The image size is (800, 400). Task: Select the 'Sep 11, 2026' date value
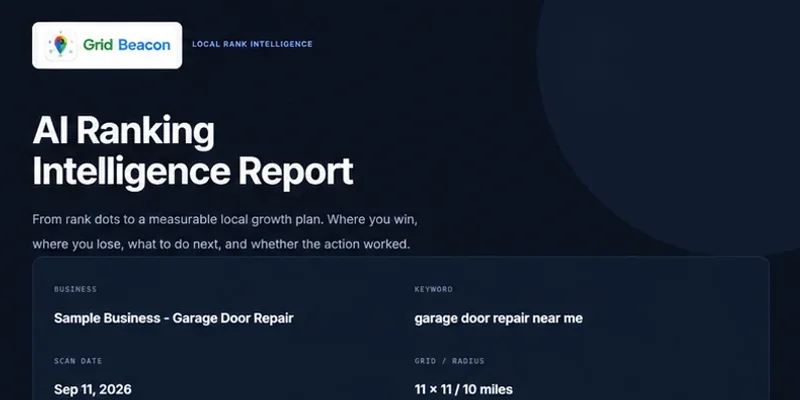click(x=93, y=390)
